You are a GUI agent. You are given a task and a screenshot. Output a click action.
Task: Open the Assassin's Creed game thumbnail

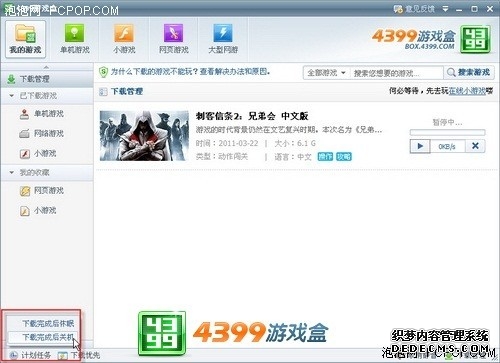(144, 136)
